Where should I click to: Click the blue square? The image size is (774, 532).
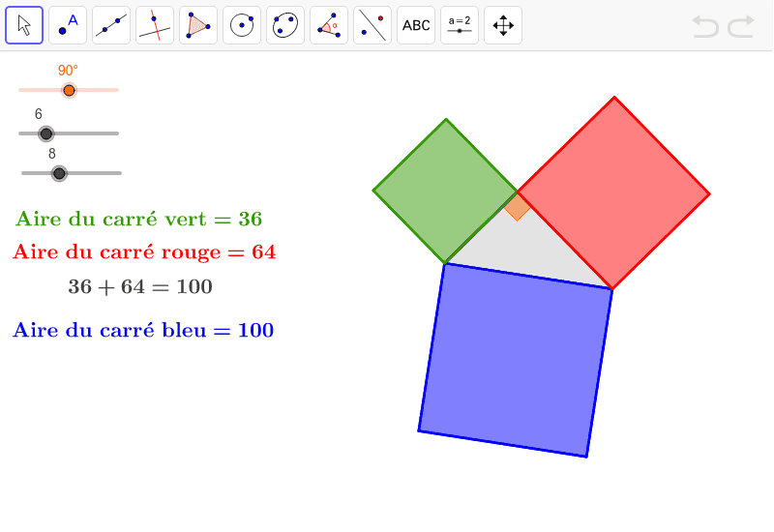click(516, 360)
